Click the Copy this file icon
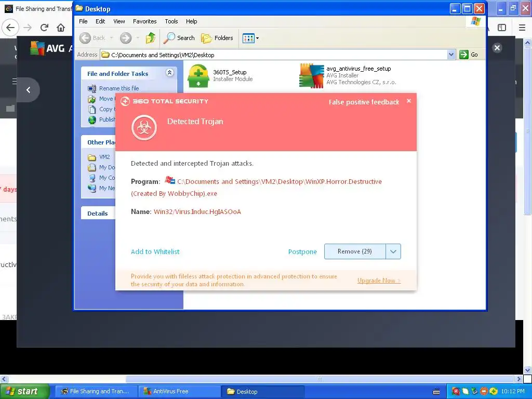 [92, 109]
